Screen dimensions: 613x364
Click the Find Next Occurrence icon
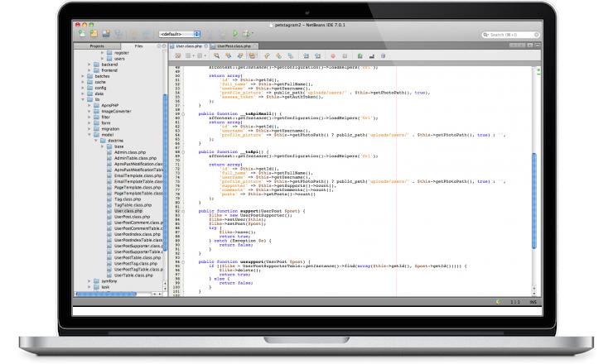240,56
